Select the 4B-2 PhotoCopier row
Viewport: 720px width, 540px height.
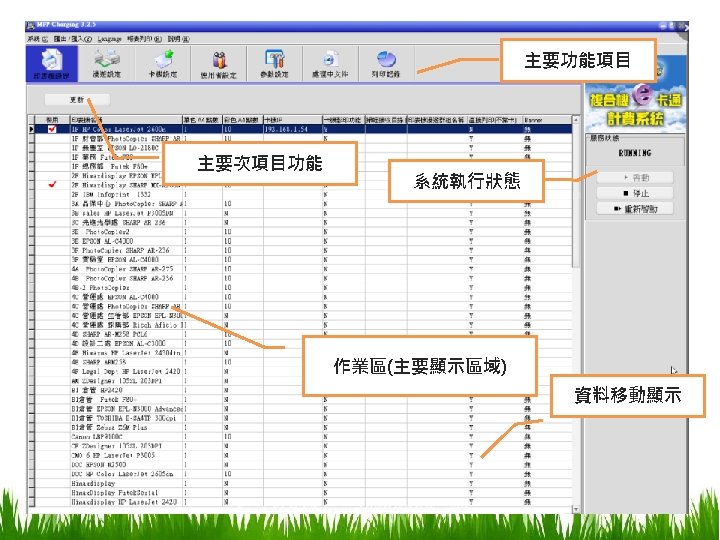click(x=301, y=287)
